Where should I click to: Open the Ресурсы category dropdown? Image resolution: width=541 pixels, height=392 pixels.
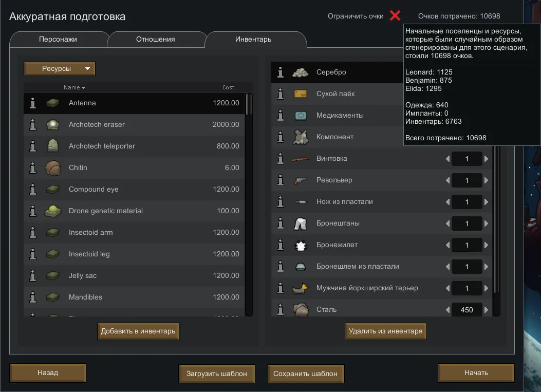pyautogui.click(x=60, y=69)
